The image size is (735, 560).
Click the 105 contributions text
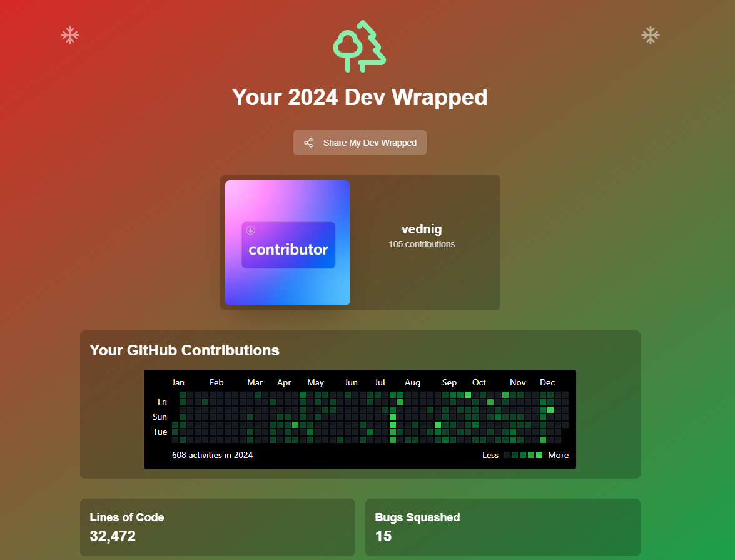tap(422, 244)
